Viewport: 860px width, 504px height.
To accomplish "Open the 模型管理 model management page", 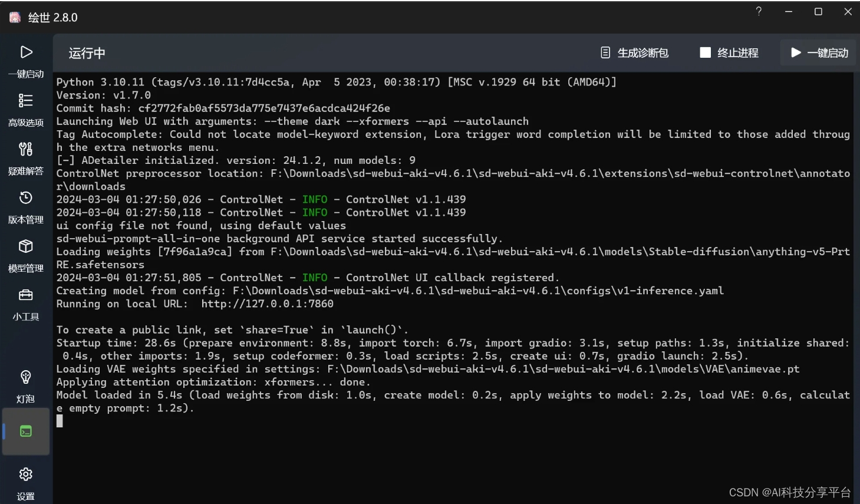I will coord(26,256).
